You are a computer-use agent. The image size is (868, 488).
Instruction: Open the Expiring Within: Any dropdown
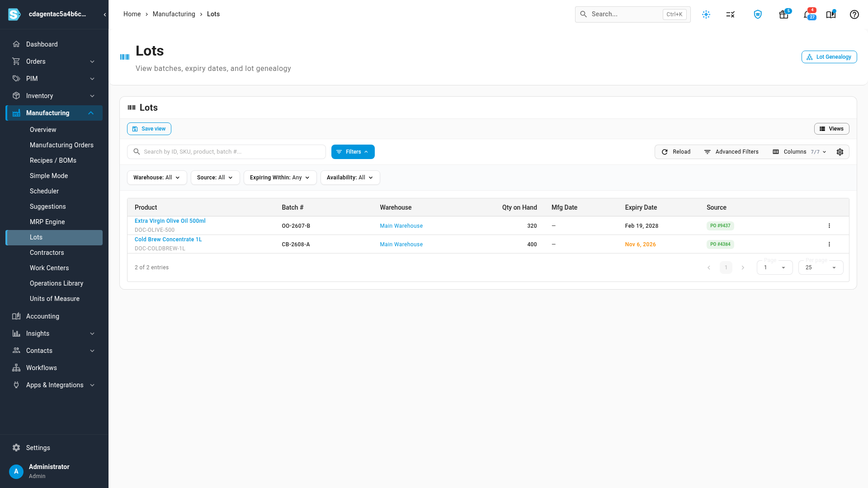(280, 178)
